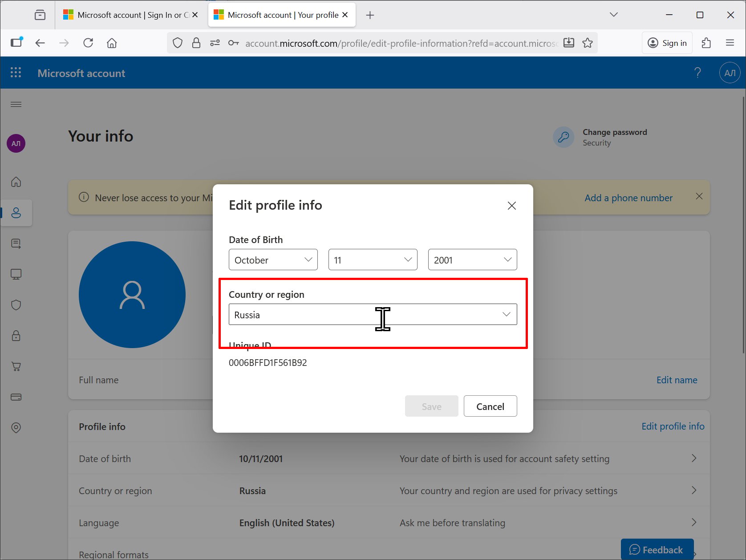Viewport: 746px width, 560px height.
Task: Dismiss the phone number banner
Action: tap(699, 196)
